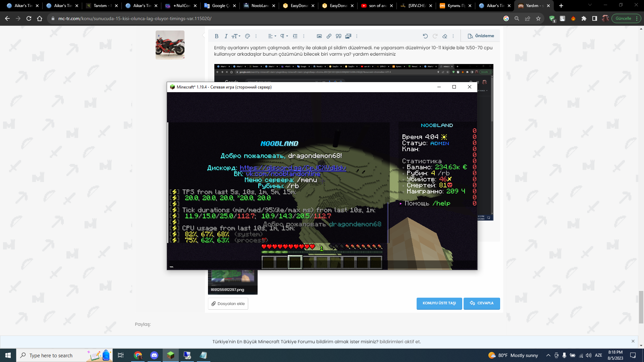
Task: Click the Güncelle update button in Chrome
Action: (624, 18)
